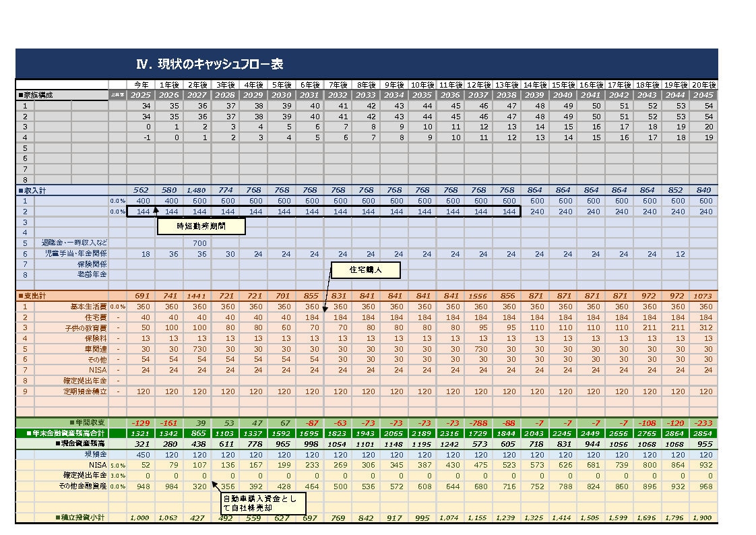Click the ■年末金融資産残高合計 label

pyautogui.click(x=66, y=433)
